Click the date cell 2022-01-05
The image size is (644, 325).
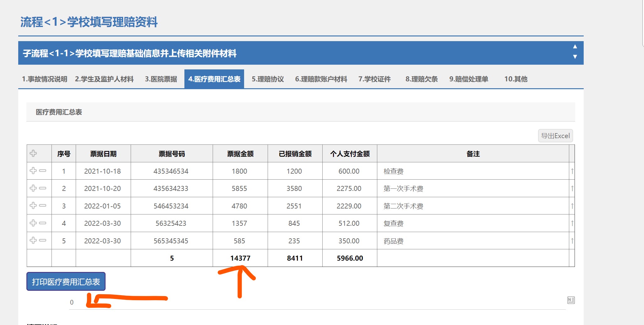pyautogui.click(x=103, y=206)
